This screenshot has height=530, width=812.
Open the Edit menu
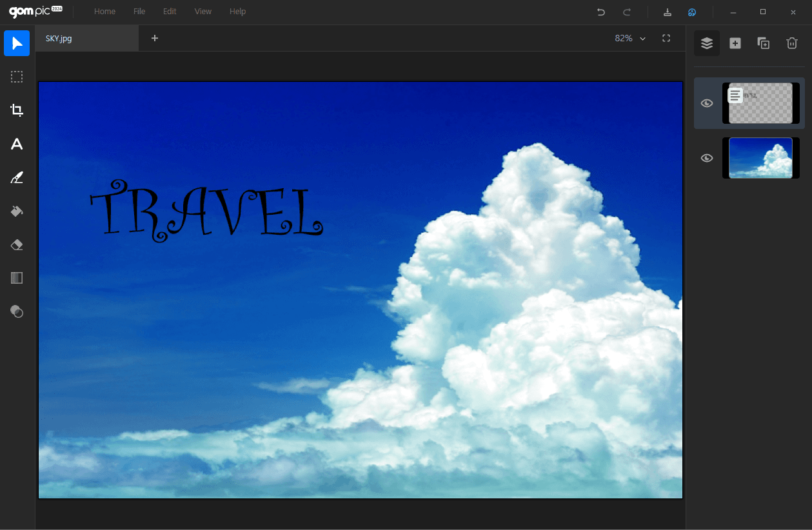tap(170, 12)
